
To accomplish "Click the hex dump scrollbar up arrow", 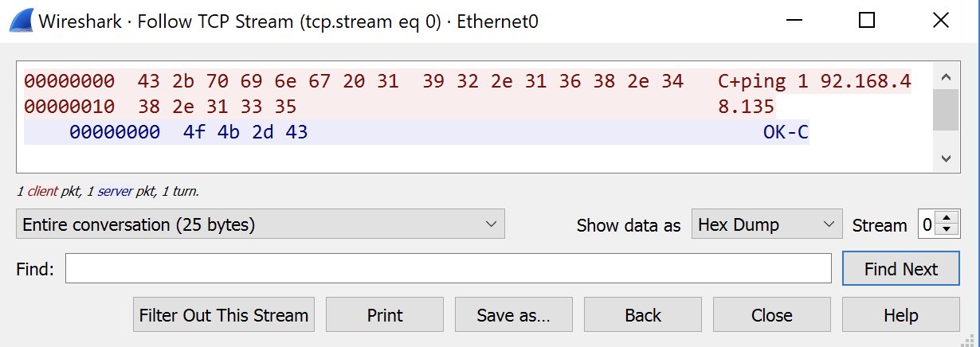I will (946, 78).
